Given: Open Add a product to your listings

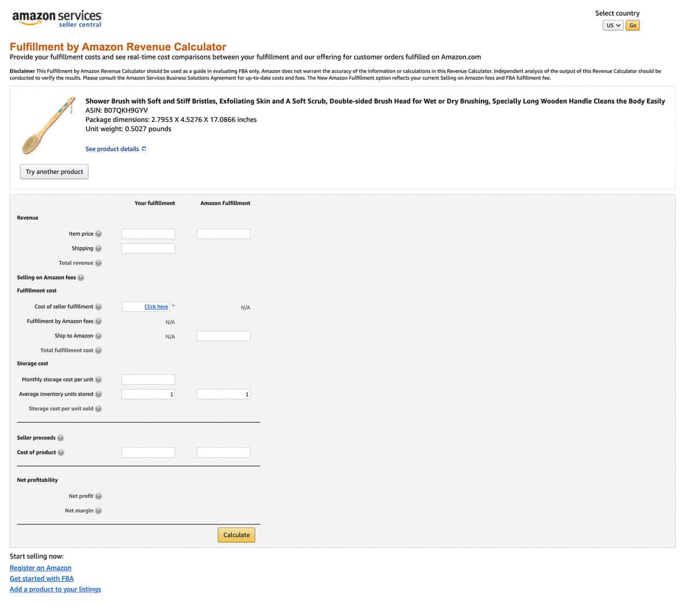Looking at the screenshot, I should click(55, 589).
